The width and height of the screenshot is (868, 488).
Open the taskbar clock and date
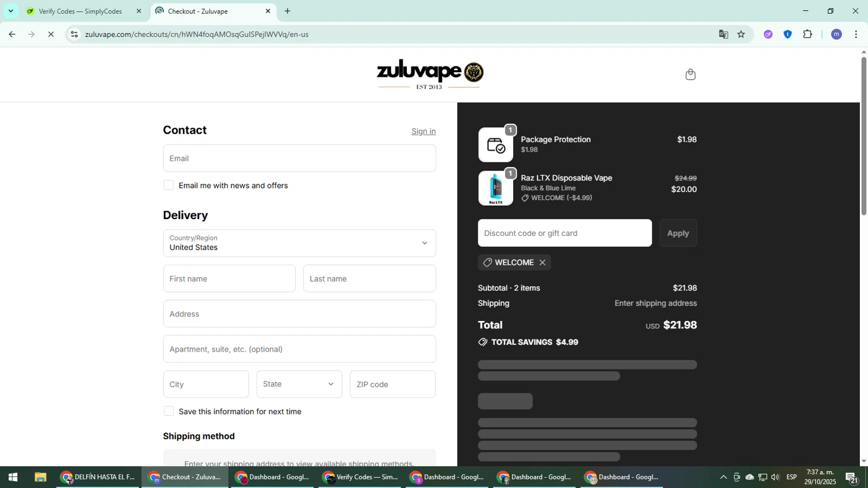coord(820,477)
